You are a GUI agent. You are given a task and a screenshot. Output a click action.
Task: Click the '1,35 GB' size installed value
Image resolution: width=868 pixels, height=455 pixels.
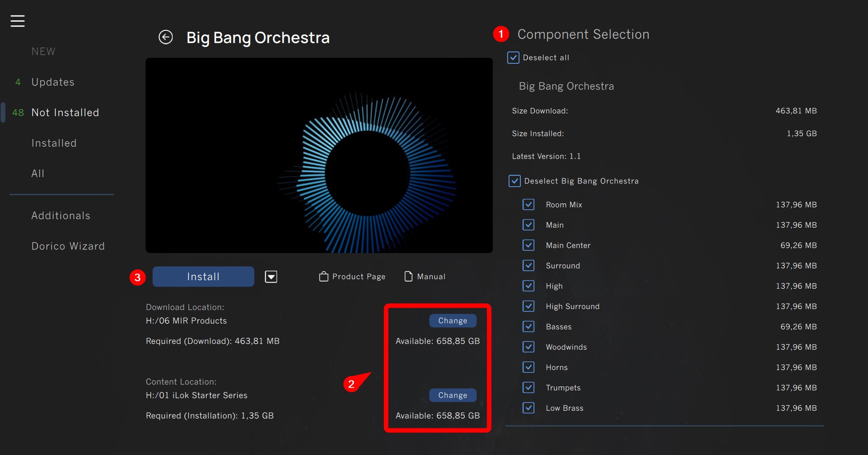(802, 134)
